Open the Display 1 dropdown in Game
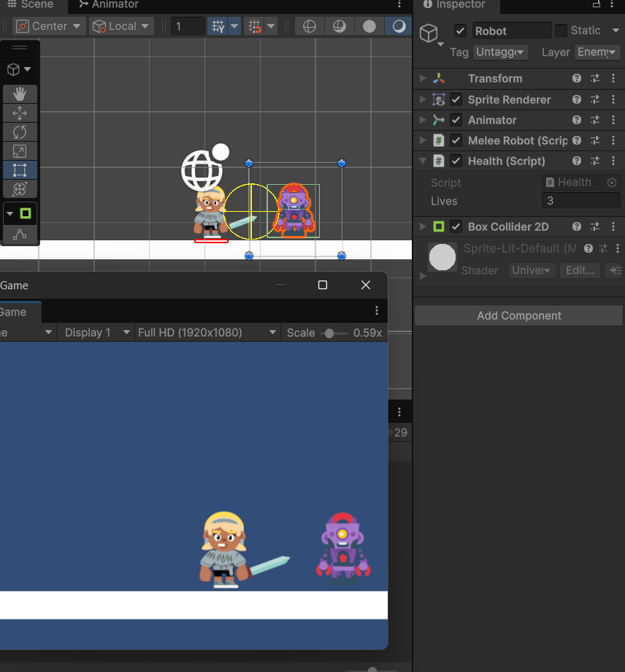 tap(97, 332)
